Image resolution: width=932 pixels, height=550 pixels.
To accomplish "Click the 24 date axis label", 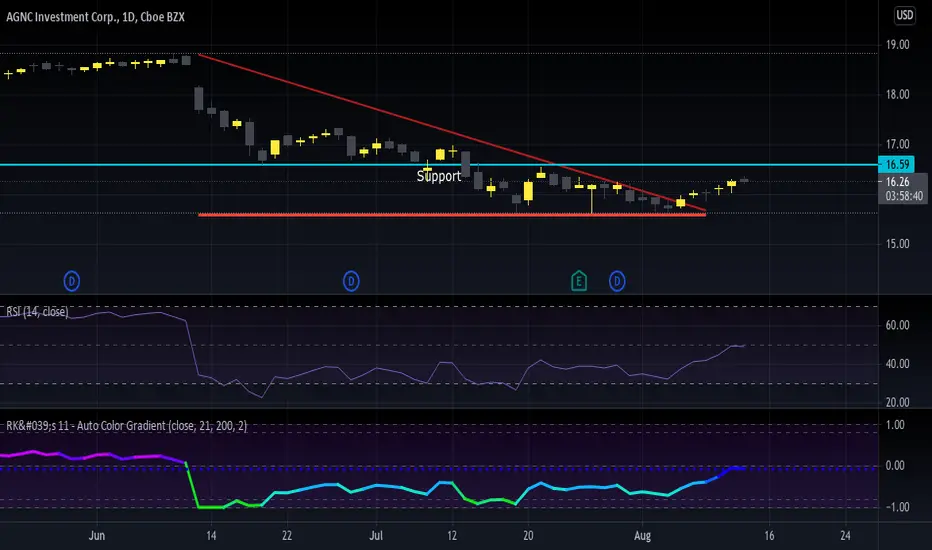I will 845,536.
